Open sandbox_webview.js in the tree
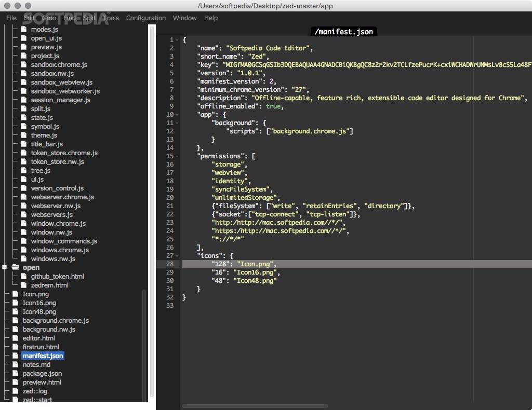Viewport: 532px width, 410px height. [x=62, y=83]
